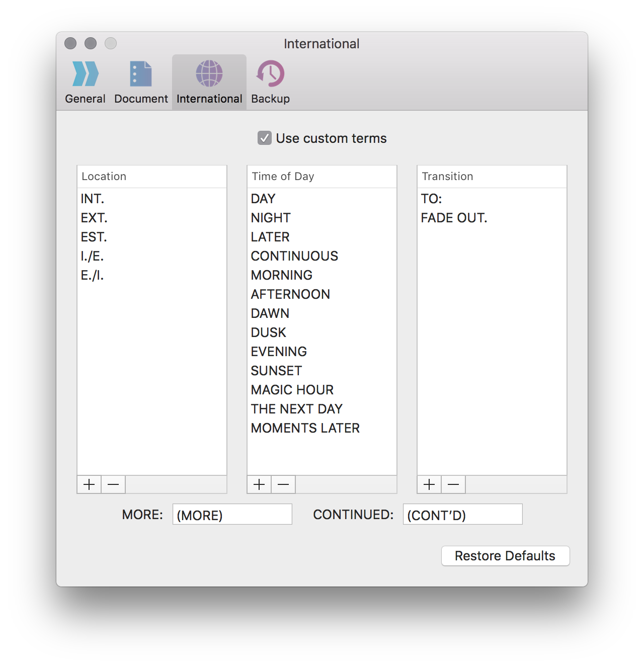Image resolution: width=644 pixels, height=667 pixels.
Task: Click the Backup clock icon
Action: click(270, 73)
